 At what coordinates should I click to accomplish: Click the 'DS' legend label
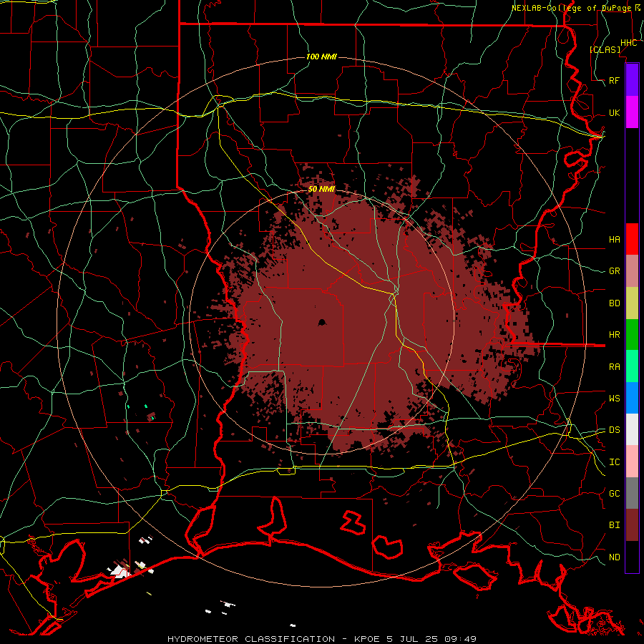614,429
